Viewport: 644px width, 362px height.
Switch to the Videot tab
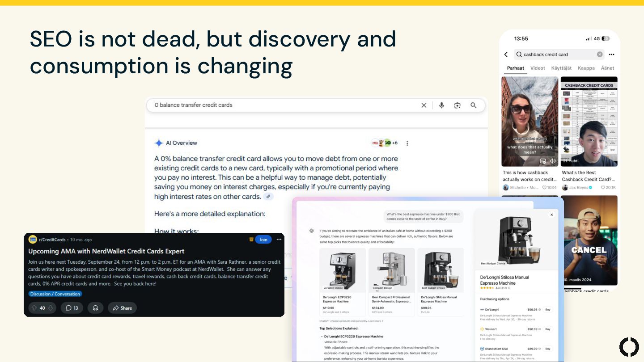(538, 68)
